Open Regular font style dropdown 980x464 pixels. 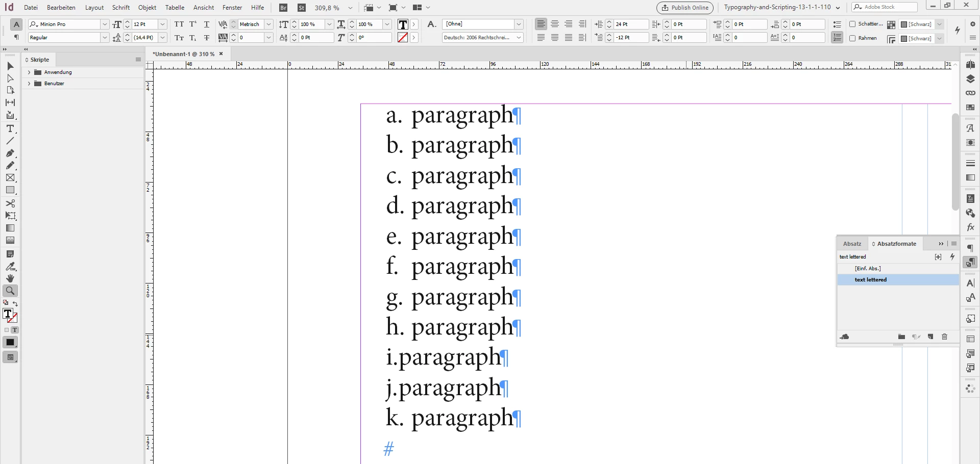[x=105, y=38]
